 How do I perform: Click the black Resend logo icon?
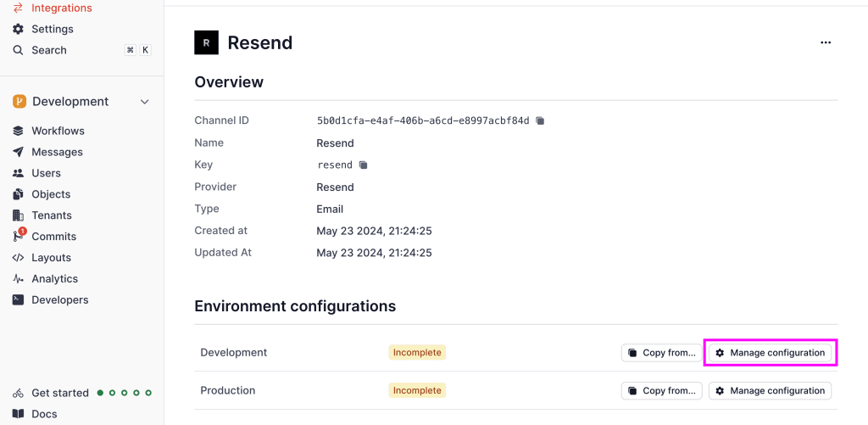click(x=207, y=42)
